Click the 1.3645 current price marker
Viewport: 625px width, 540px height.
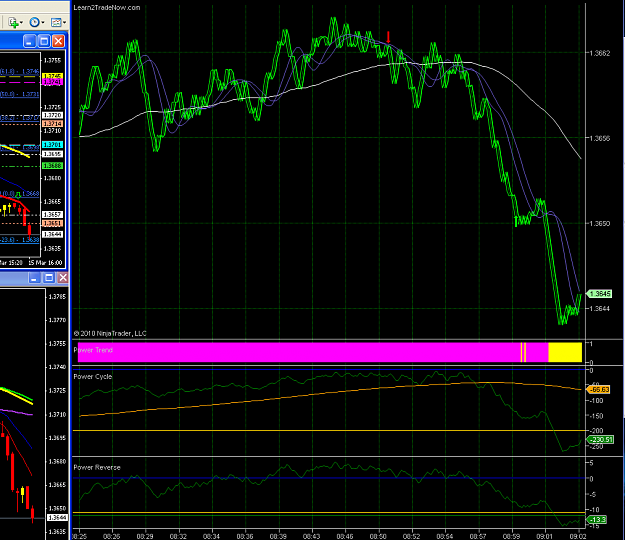(x=599, y=294)
